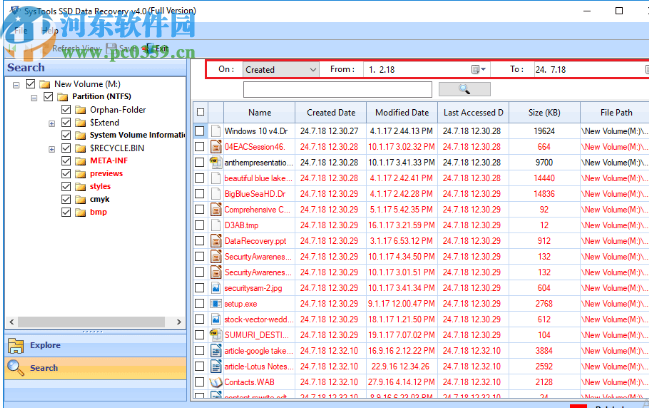Switch to the Search pane
Viewport: 649px width, 408px height.
tap(95, 368)
